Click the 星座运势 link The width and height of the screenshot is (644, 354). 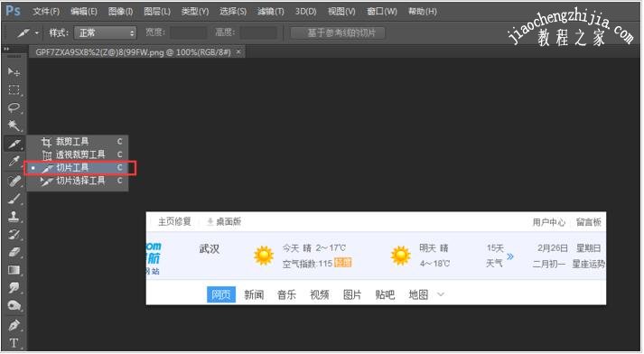(x=589, y=264)
